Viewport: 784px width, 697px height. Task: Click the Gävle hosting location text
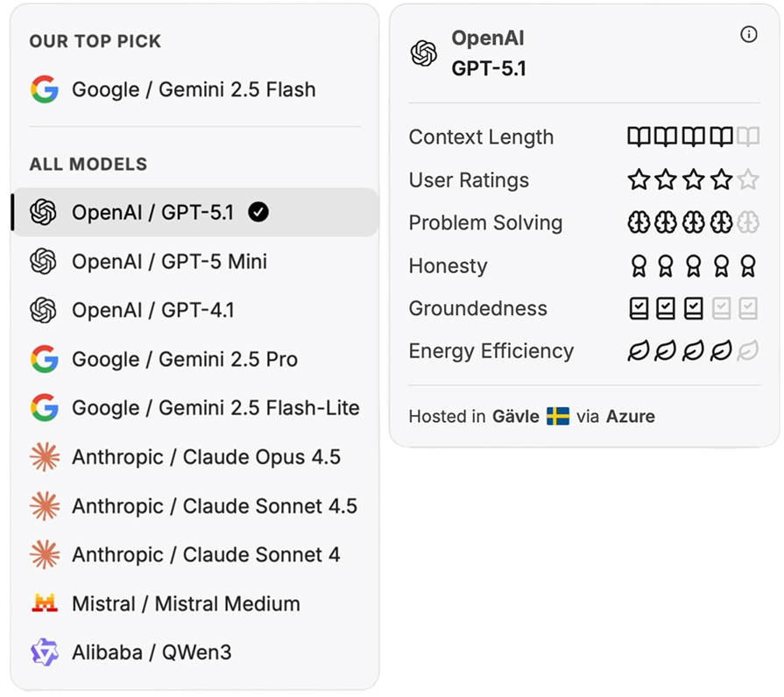pos(515,417)
